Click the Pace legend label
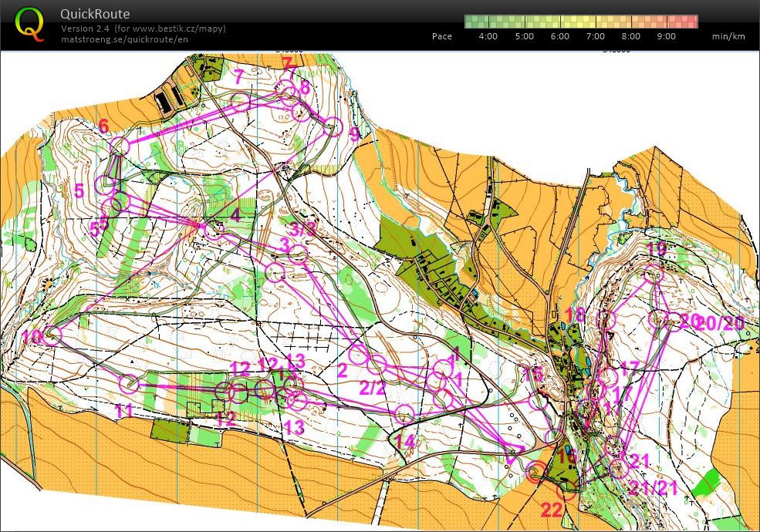Viewport: 760px width, 532px height. 441,36
